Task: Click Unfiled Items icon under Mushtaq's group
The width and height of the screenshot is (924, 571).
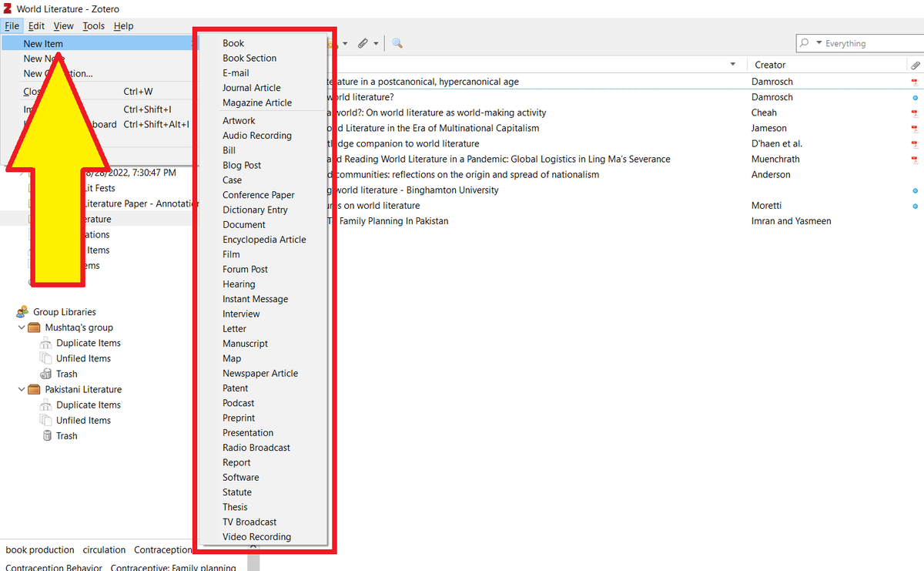Action: pyautogui.click(x=45, y=358)
